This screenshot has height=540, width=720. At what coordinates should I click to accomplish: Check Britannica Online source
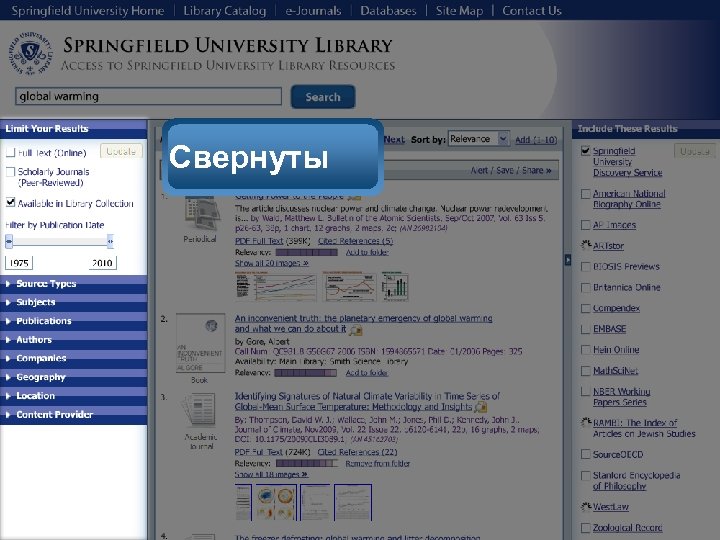point(585,287)
